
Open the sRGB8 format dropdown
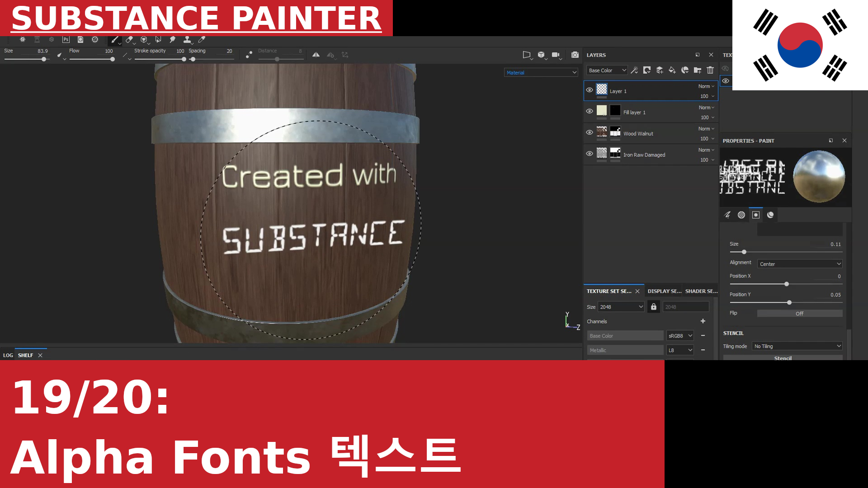680,336
